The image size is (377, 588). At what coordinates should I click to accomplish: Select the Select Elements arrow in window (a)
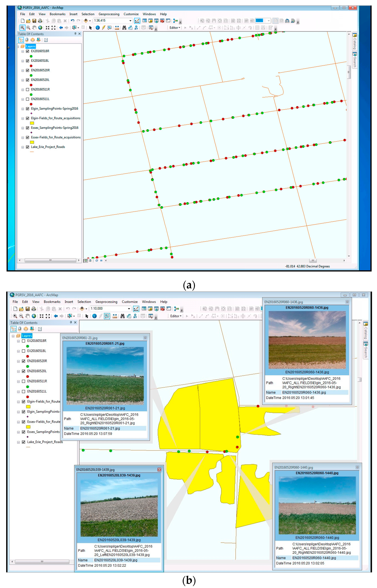[90, 28]
